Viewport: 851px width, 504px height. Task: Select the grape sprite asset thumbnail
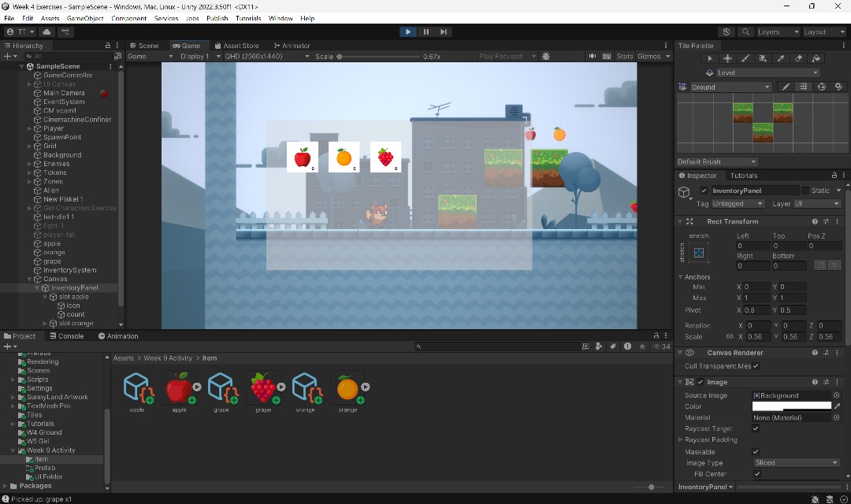click(263, 387)
